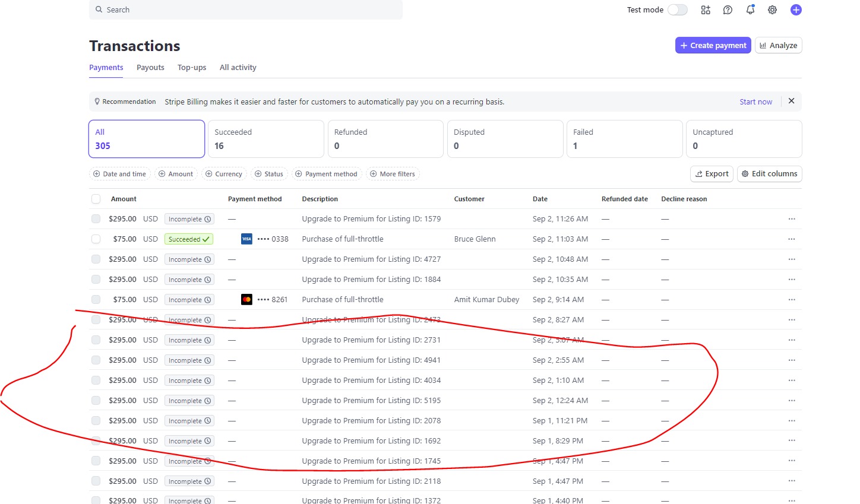Click the Start now link
The height and width of the screenshot is (504, 860).
pyautogui.click(x=755, y=102)
